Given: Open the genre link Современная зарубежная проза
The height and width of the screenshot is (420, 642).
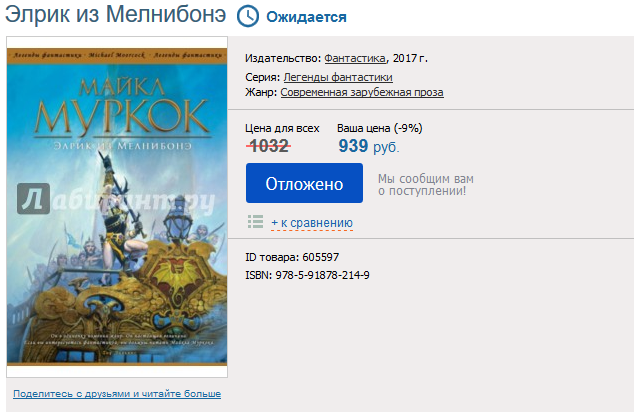Looking at the screenshot, I should coord(362,92).
